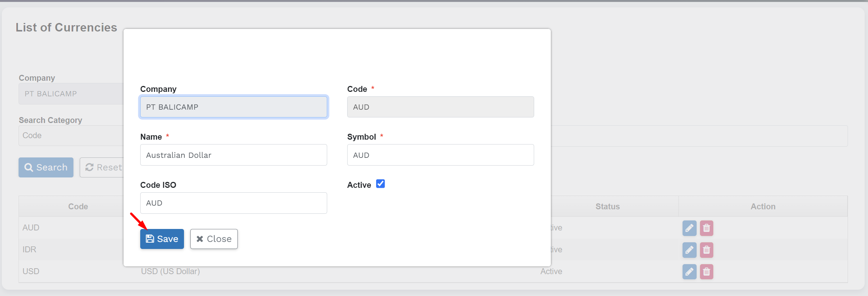This screenshot has height=296, width=868.
Task: Save the currency changes
Action: tap(162, 239)
